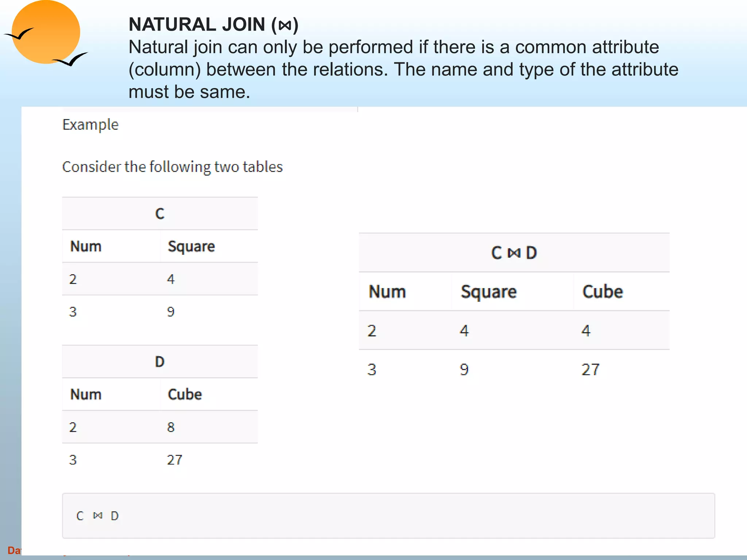
Task: Click the Num header in result table
Action: click(387, 292)
